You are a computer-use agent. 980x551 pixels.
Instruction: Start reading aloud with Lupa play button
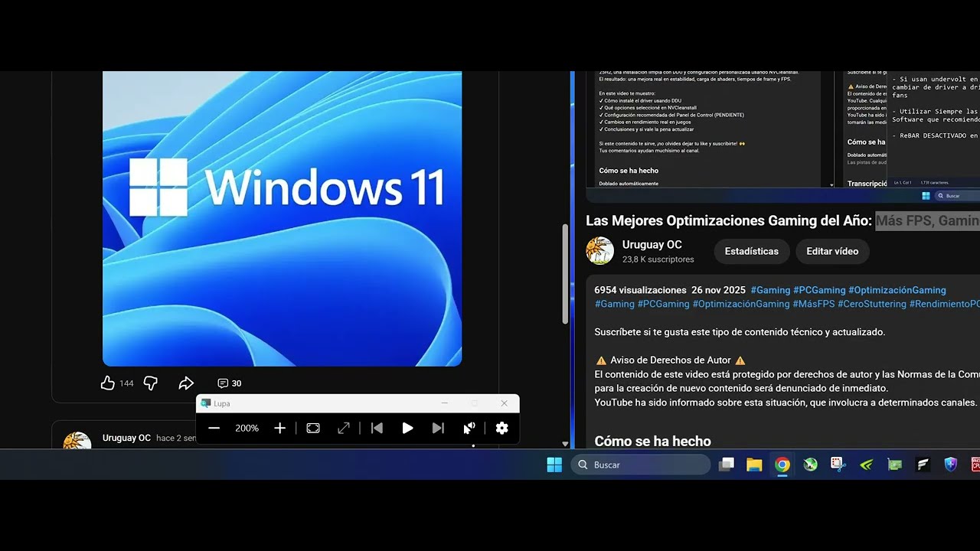pyautogui.click(x=407, y=429)
